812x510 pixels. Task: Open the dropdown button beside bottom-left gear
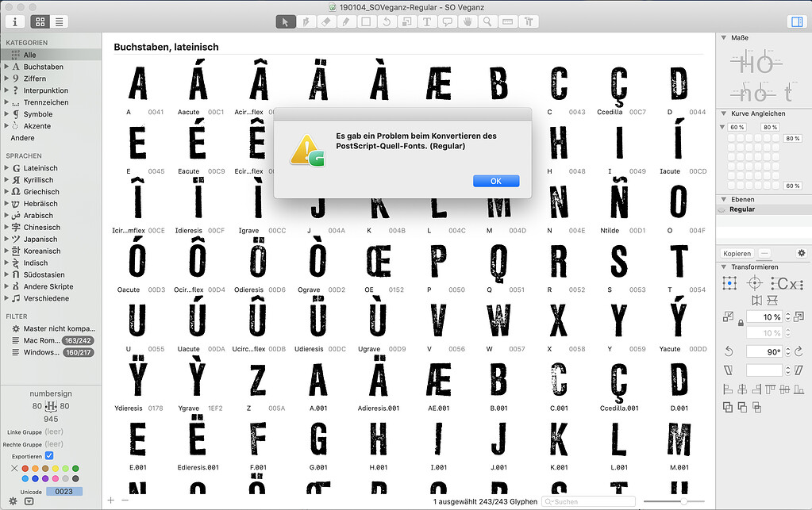point(29,501)
